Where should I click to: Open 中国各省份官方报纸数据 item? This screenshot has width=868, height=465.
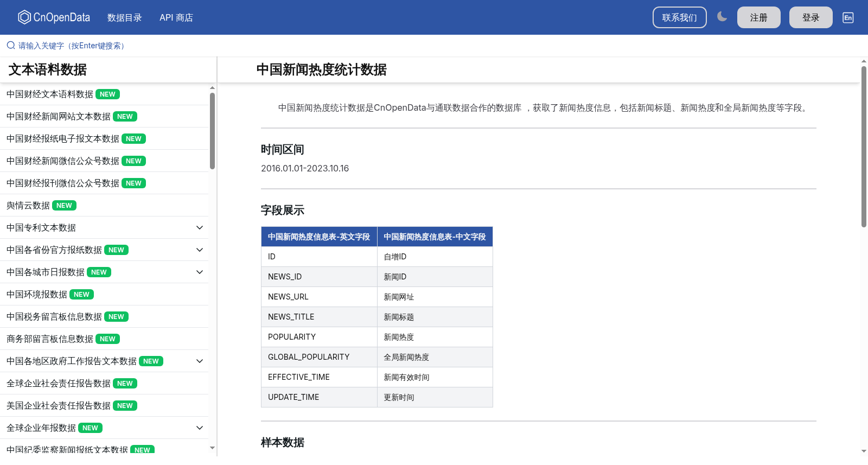[x=54, y=250]
